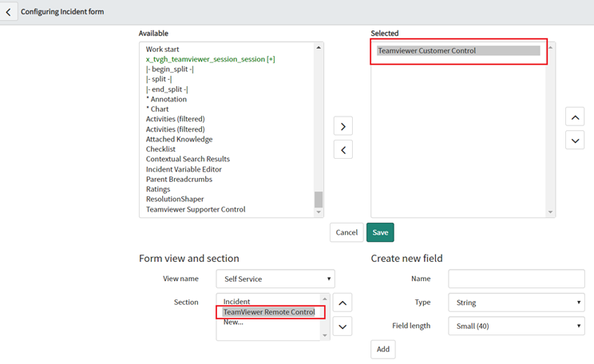594x364 pixels.
Task: Select Ratings in Available list
Action: 158,189
